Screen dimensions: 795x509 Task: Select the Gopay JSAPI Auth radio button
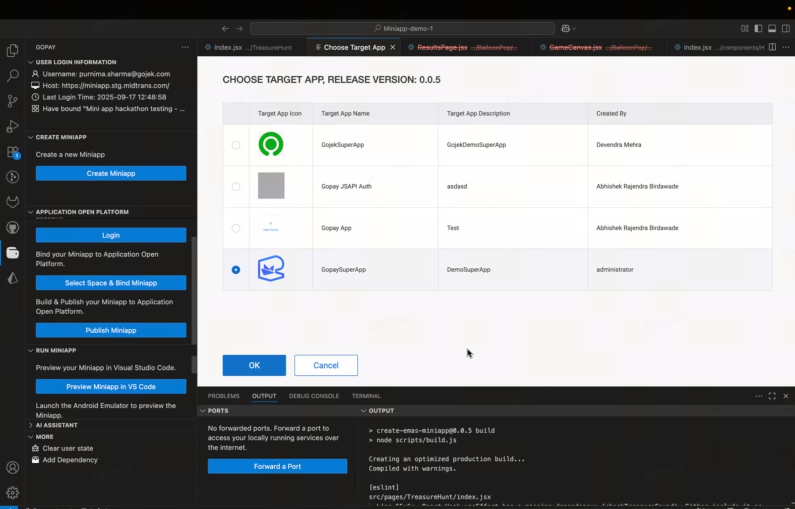pyautogui.click(x=236, y=187)
